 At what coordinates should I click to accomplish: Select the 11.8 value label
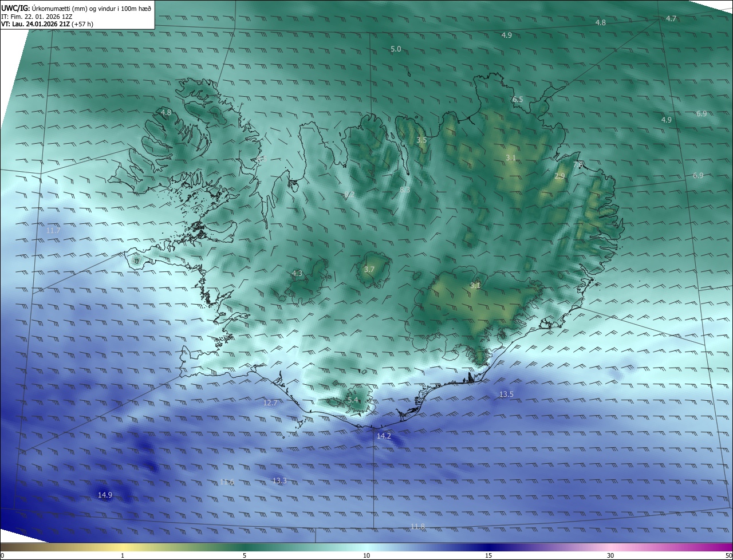click(x=418, y=527)
